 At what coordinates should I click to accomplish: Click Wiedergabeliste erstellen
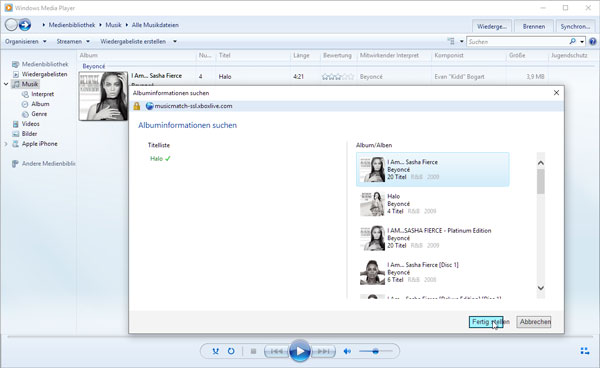click(133, 41)
